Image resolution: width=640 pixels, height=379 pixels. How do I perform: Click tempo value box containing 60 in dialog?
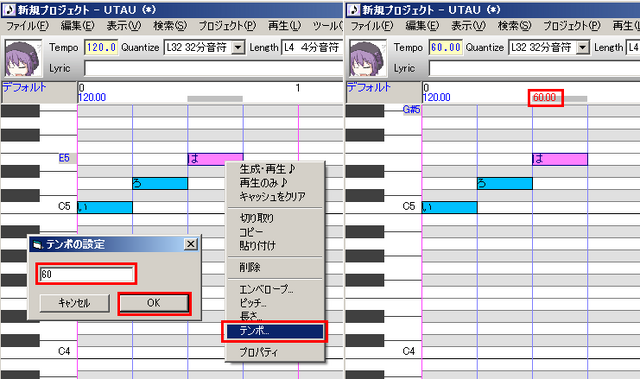(86, 274)
